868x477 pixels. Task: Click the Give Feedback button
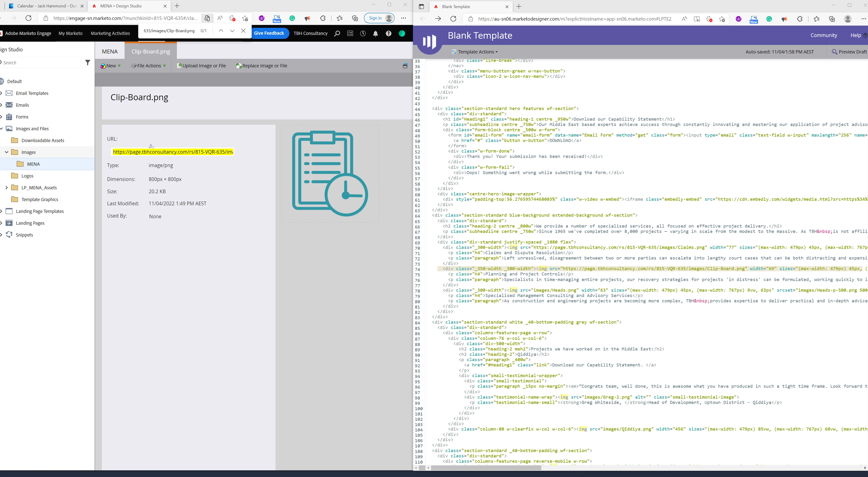tap(269, 33)
